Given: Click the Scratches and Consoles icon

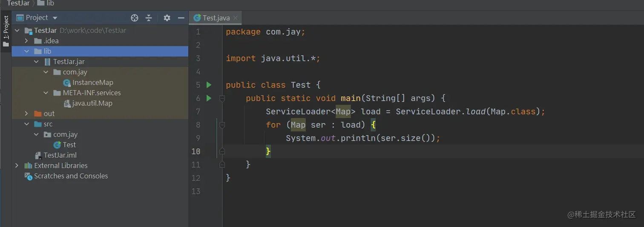Looking at the screenshot, I should coord(29,176).
